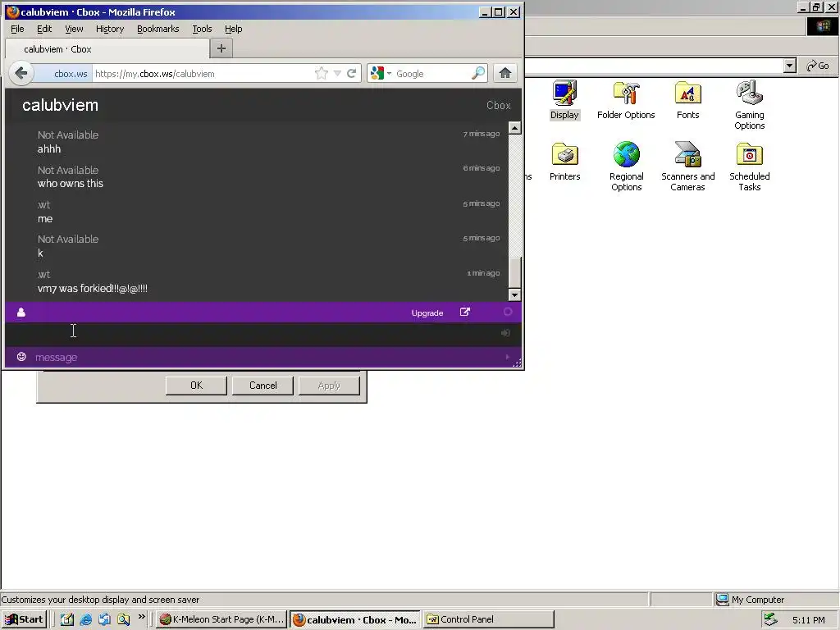Click the Cbox user profile icon
The width and height of the screenshot is (840, 630).
21,313
